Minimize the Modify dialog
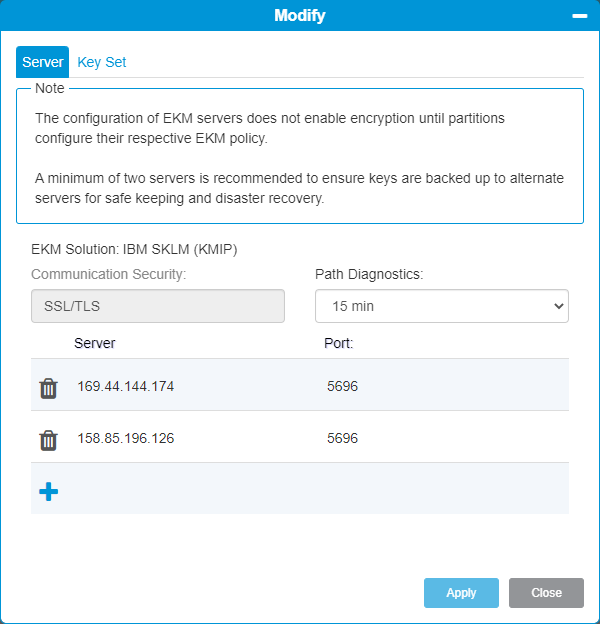The height and width of the screenshot is (624, 600). point(580,16)
